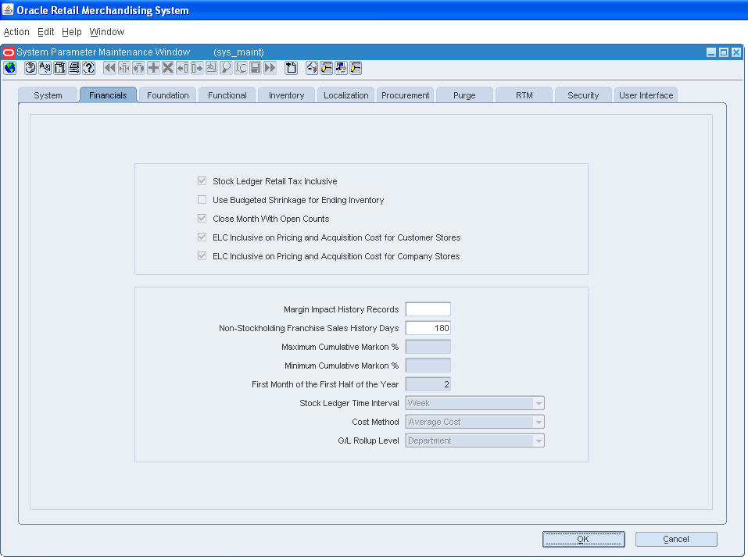
Task: Open the Functional tab
Action: pyautogui.click(x=227, y=95)
